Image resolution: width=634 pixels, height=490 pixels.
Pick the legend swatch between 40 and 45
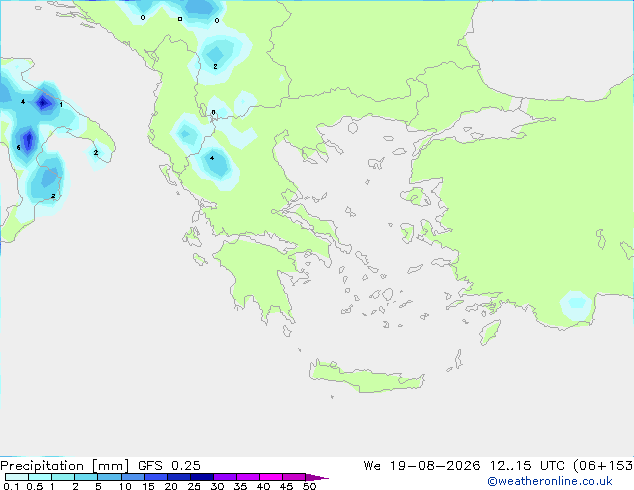[x=271, y=477]
